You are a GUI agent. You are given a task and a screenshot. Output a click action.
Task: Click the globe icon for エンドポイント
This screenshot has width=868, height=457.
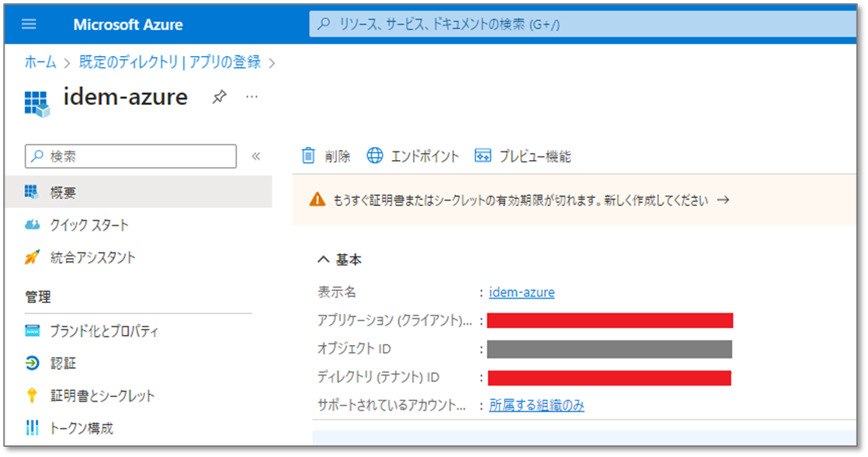tap(375, 155)
